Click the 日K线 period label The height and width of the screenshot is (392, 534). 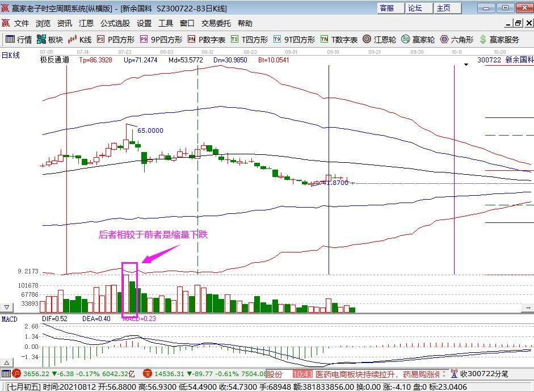tap(11, 55)
